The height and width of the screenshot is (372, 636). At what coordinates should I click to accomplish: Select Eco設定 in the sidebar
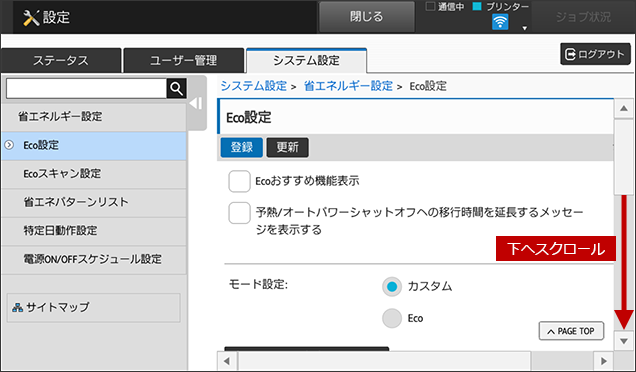[94, 145]
